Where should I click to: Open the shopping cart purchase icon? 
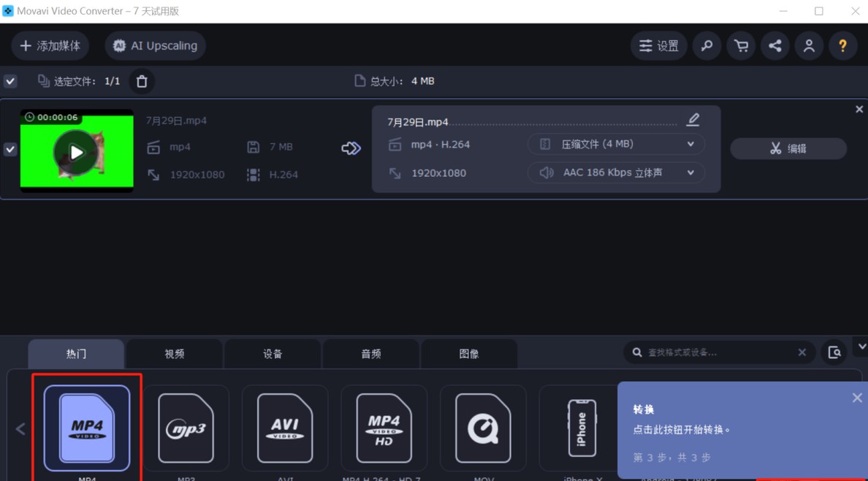pos(741,46)
